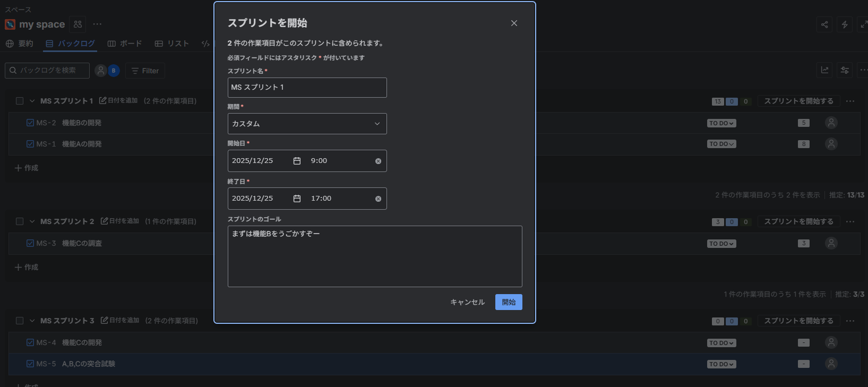Click 日付を追加 for MS スプリント 3

pyautogui.click(x=120, y=320)
